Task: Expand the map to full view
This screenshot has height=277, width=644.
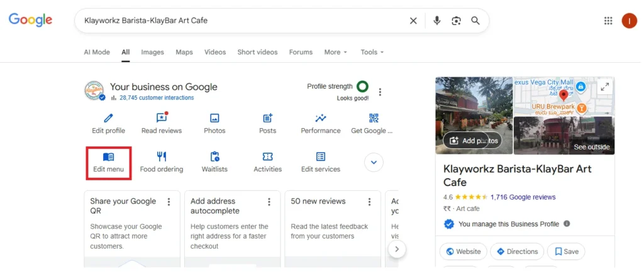Action: (x=605, y=87)
